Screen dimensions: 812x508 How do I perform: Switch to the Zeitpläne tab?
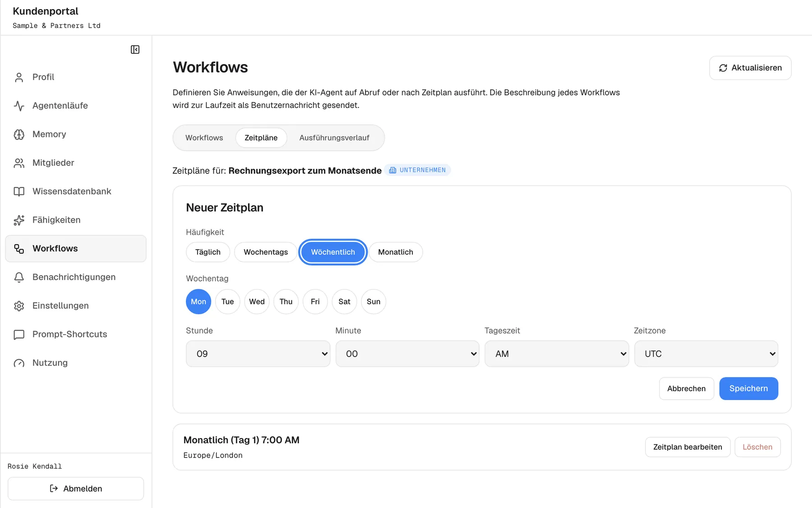coord(261,138)
